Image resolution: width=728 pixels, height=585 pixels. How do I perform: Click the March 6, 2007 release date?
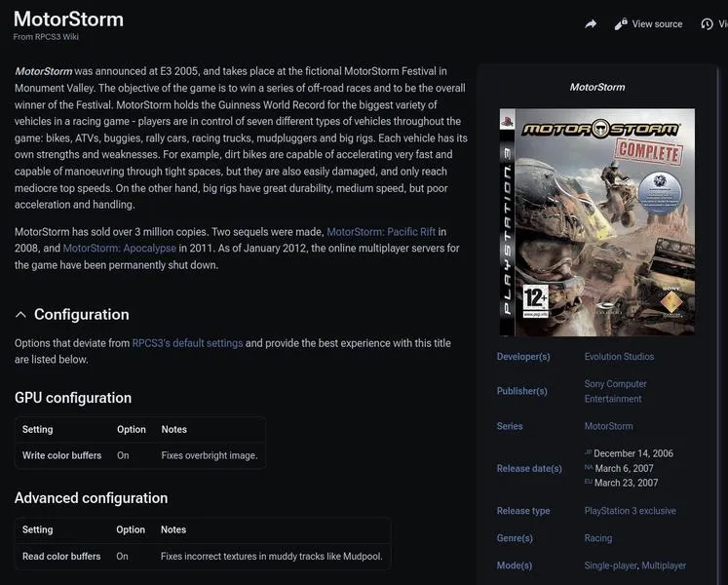(x=624, y=468)
